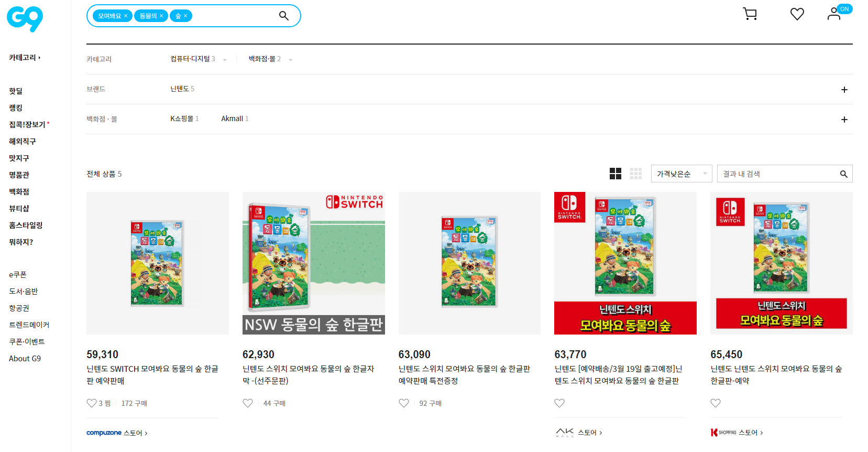Visit the AK Mall 스토어 link

click(x=579, y=433)
